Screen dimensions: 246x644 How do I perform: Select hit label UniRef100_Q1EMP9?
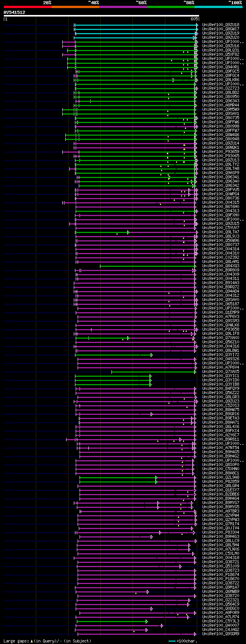221,312
